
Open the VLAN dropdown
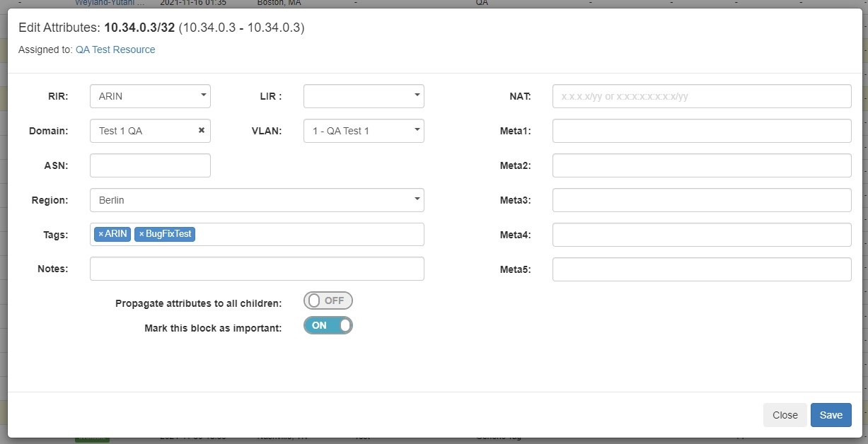(364, 131)
